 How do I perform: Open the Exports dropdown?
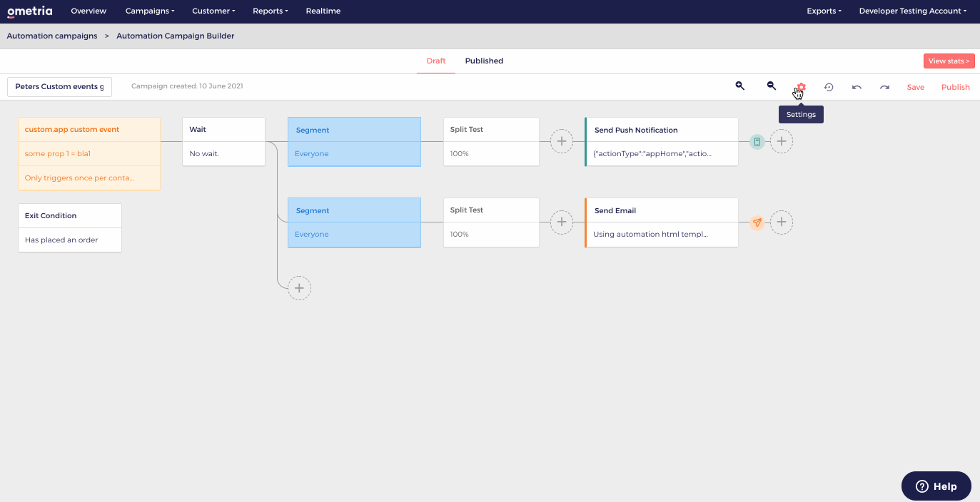tap(824, 11)
